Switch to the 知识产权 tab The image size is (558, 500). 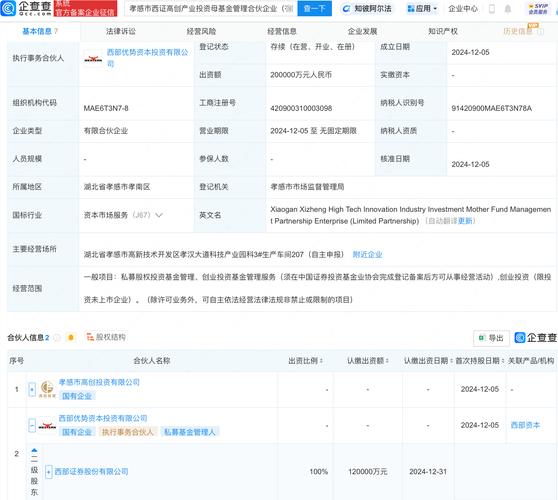tap(443, 31)
